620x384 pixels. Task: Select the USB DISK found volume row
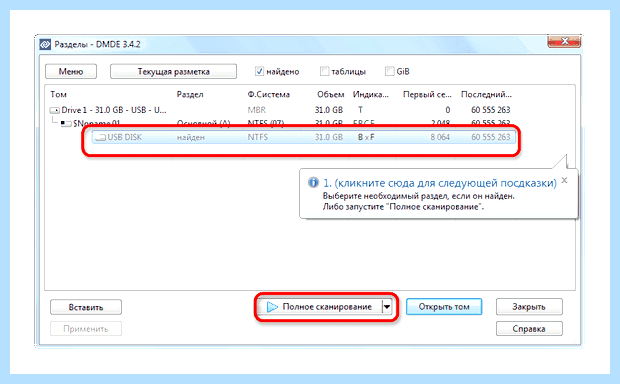click(x=304, y=137)
